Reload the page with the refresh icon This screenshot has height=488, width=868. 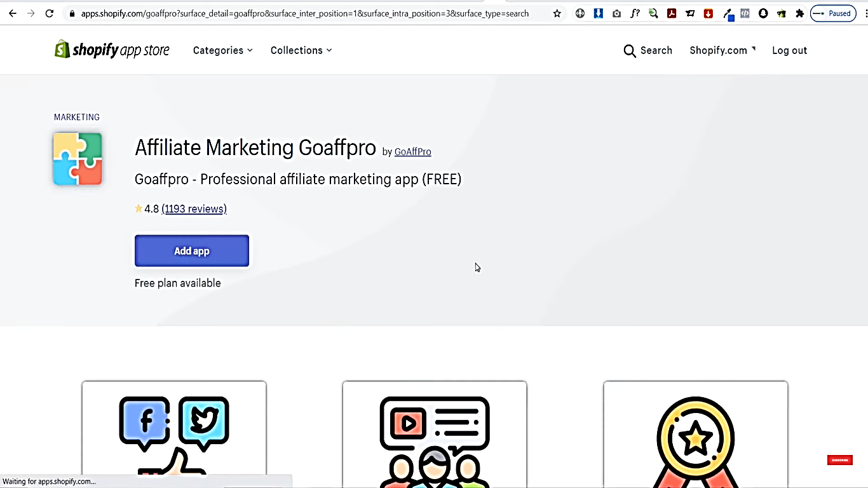pos(50,13)
